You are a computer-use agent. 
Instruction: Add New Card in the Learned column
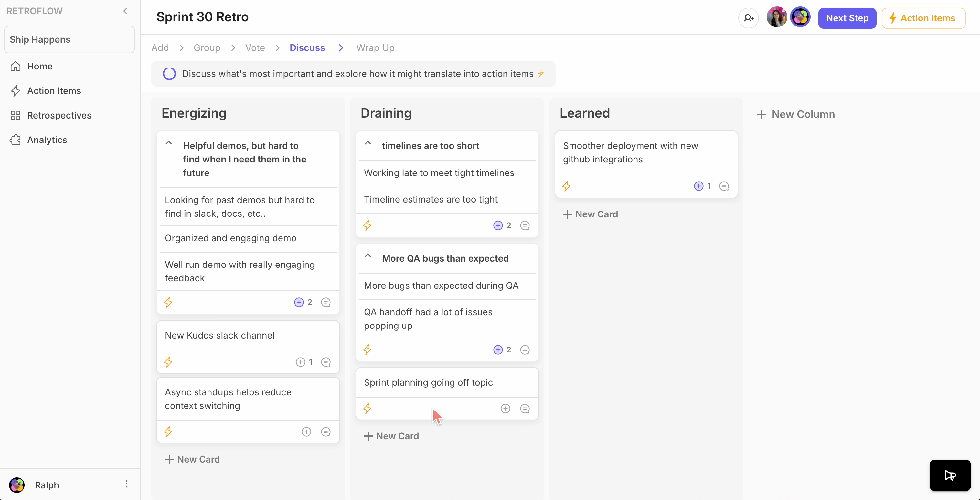[x=591, y=214]
